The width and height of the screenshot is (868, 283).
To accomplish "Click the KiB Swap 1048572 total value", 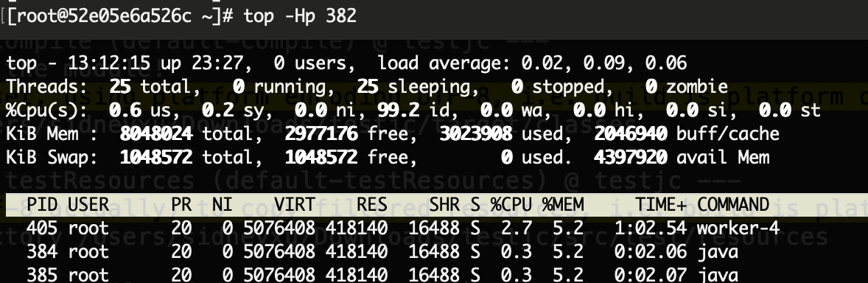I will pos(157,157).
